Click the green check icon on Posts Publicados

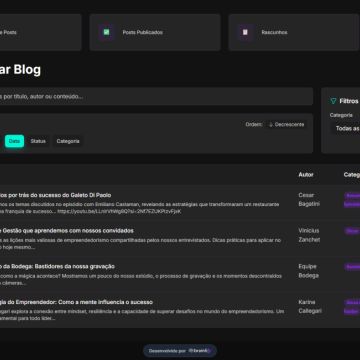point(106,32)
